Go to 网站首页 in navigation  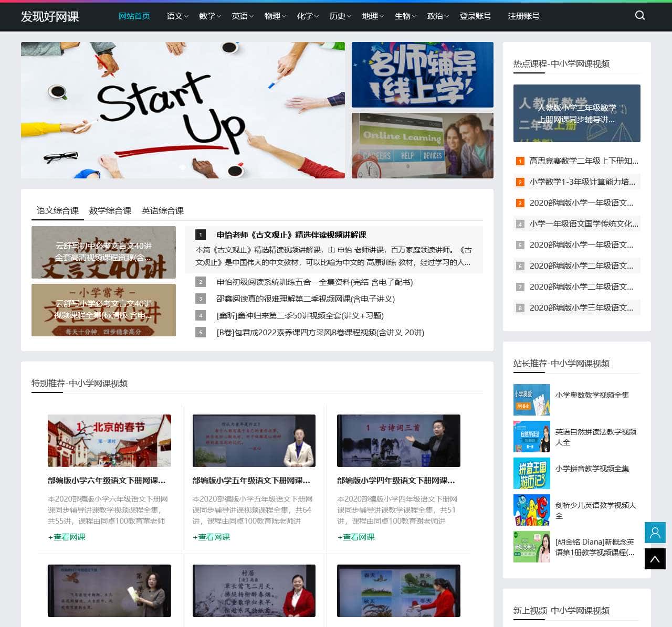(x=134, y=16)
